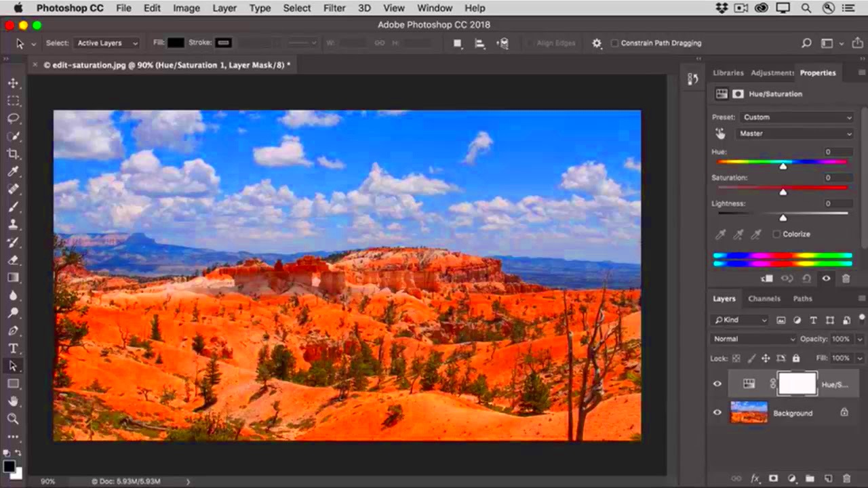Select the Path Selection tool
868x488 pixels.
coord(13,366)
